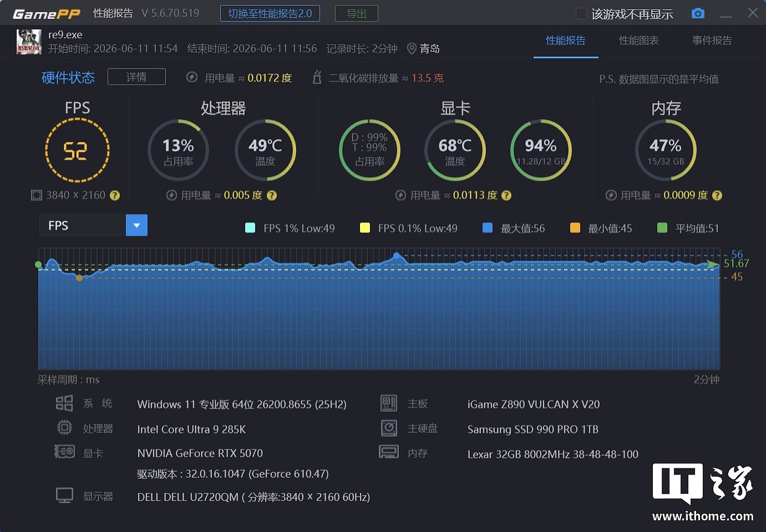
Task: Click the 51.67 average value label
Action: (x=737, y=264)
